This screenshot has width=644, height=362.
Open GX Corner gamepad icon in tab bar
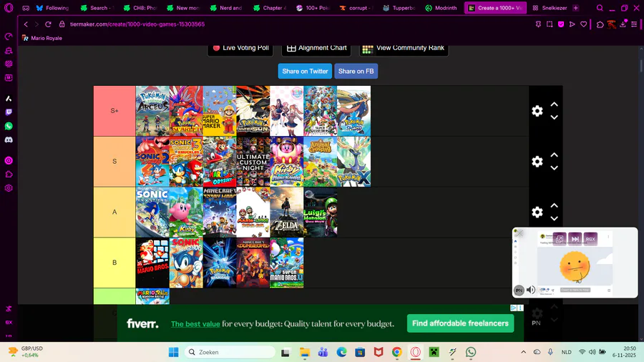pos(26,8)
